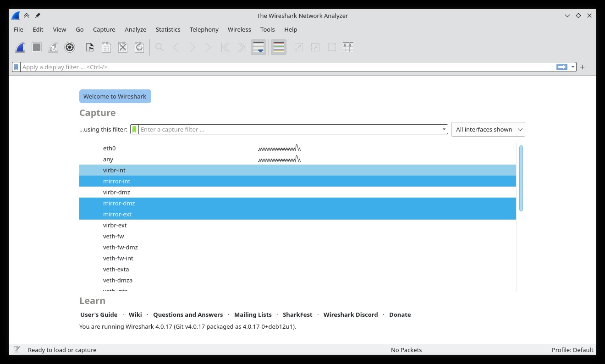This screenshot has height=364, width=605.
Task: Select the virbr-dmz interface
Action: pyautogui.click(x=116, y=192)
